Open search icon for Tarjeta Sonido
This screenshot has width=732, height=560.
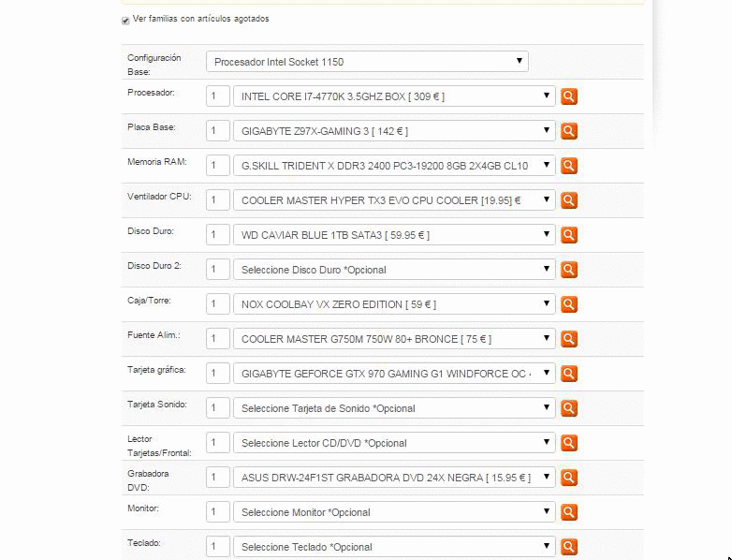click(568, 408)
